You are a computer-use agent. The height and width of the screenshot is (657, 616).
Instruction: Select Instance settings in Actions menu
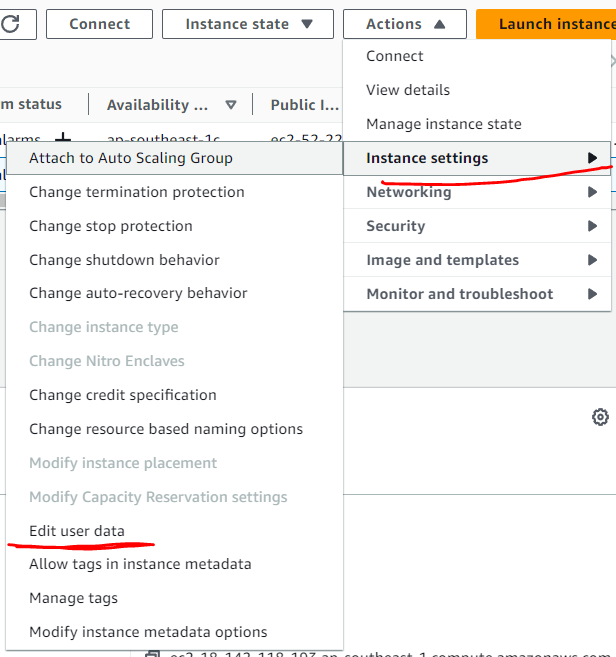(477, 158)
